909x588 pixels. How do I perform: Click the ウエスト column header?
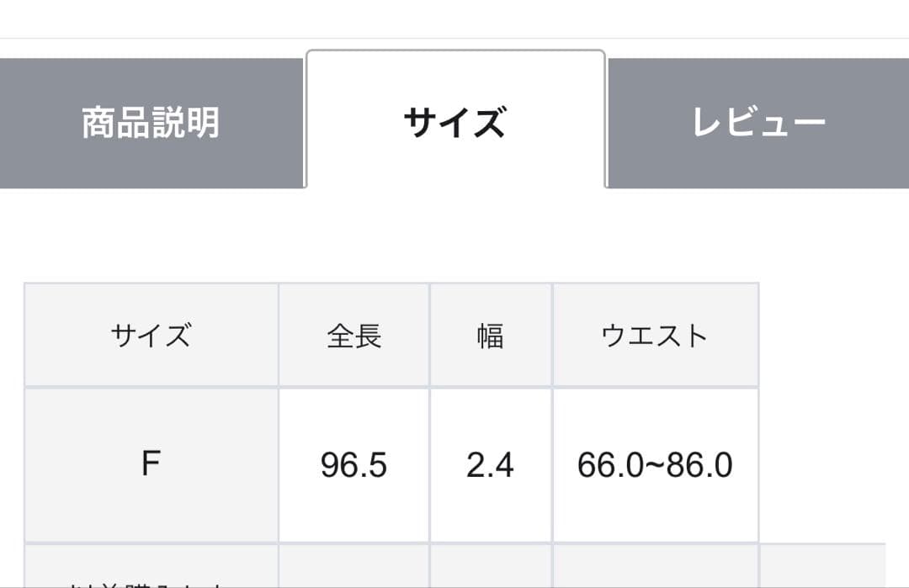(x=655, y=336)
